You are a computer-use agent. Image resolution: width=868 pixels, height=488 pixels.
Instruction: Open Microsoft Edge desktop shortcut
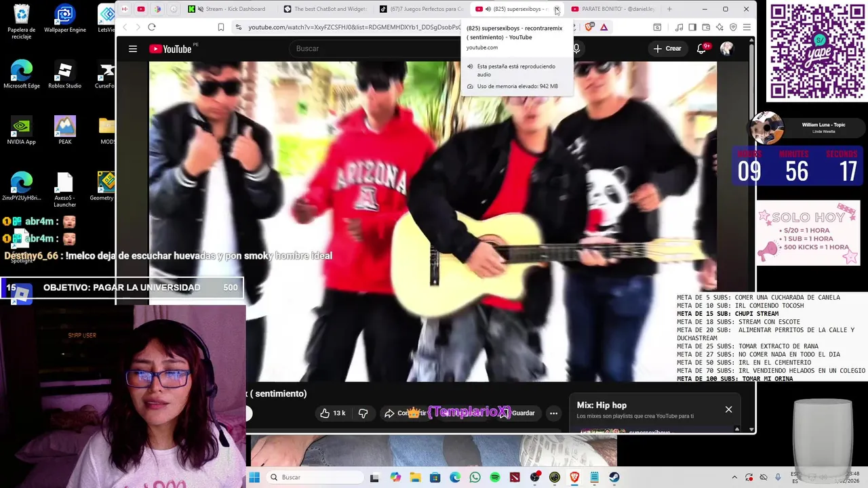pos(22,75)
